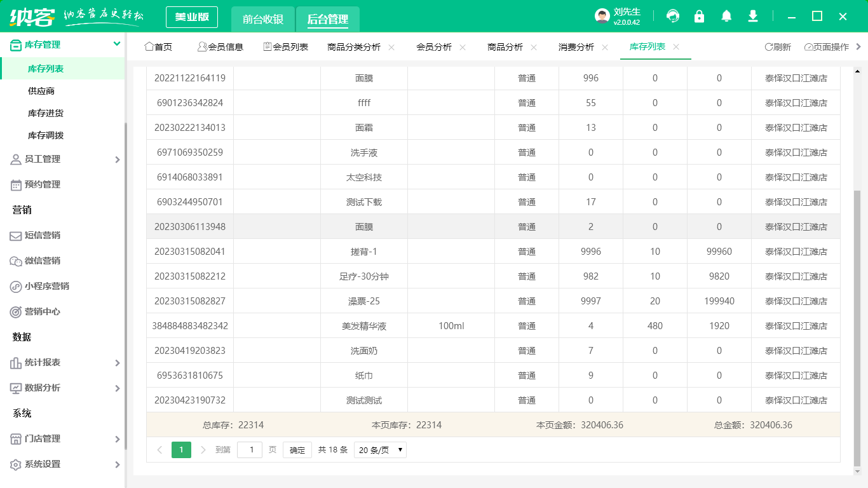
Task: Open the 商品分类分析 tab
Action: point(354,47)
